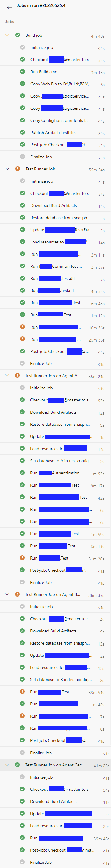
Task: Collapse the 55m 24s Test Runner Job chevron
Action: [7, 169]
